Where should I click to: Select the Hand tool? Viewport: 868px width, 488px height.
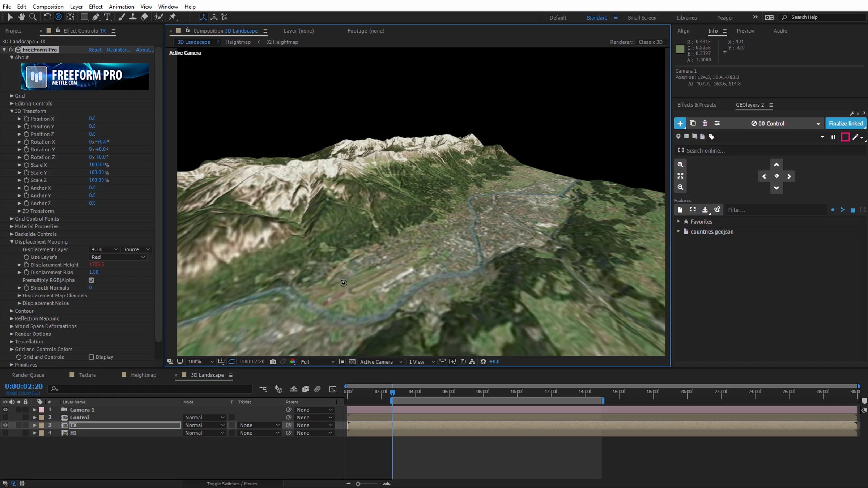[x=21, y=17]
